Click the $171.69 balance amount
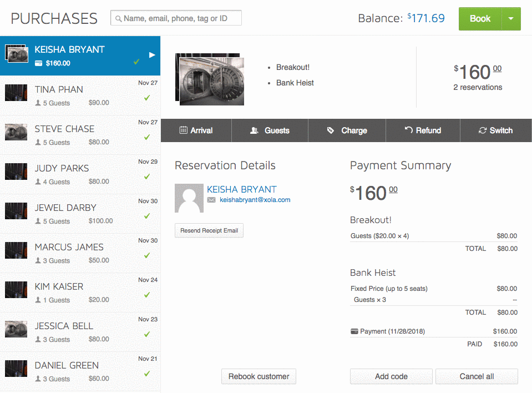Image resolution: width=532 pixels, height=393 pixels. tap(426, 18)
